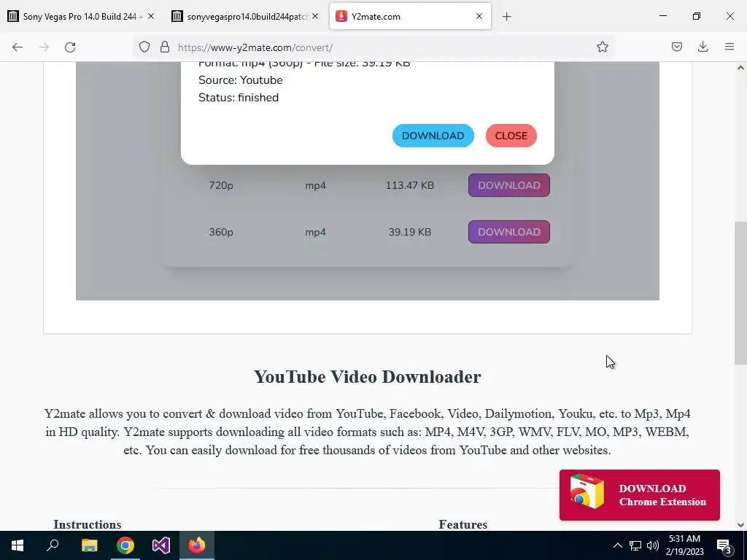Open volume control tray icon

tap(653, 545)
